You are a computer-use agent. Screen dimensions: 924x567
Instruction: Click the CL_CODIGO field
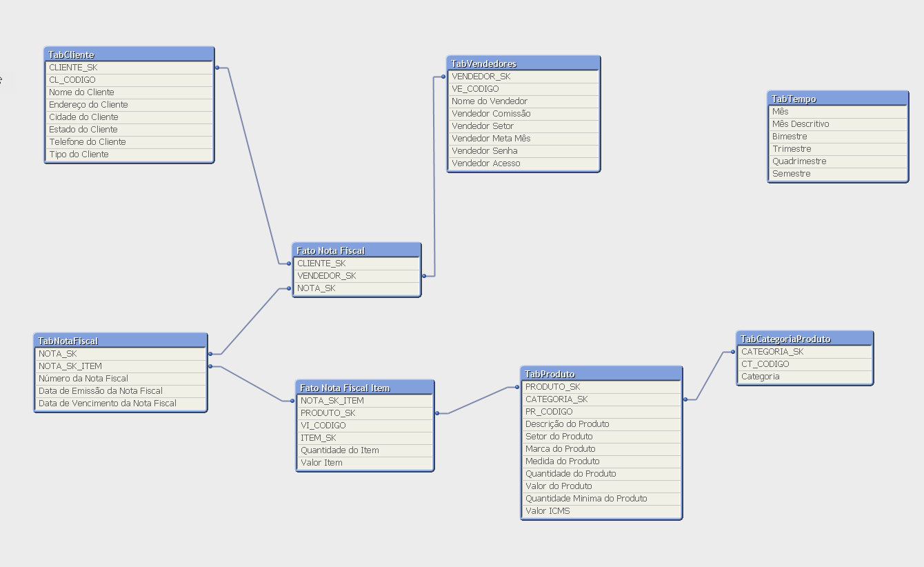tap(129, 80)
